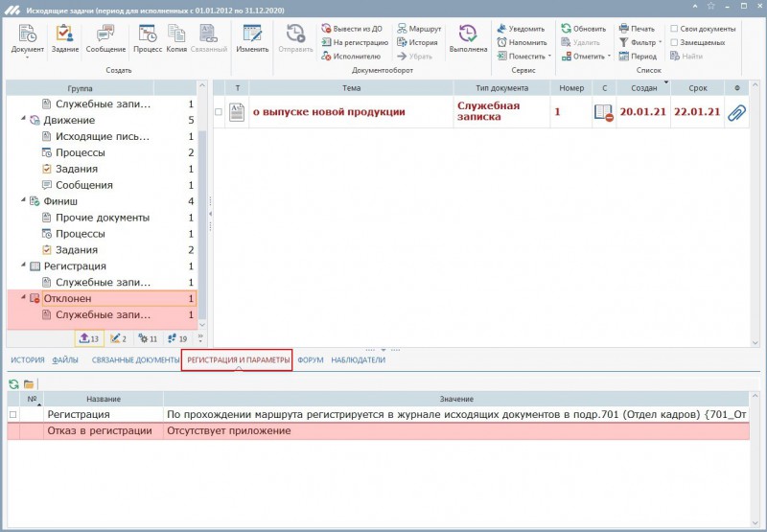Switch to the Файлы tab
Image resolution: width=767 pixels, height=532 pixels.
65,359
